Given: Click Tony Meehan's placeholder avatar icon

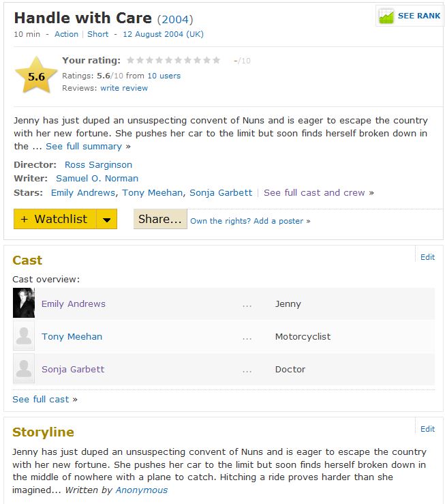Looking at the screenshot, I should coord(24,336).
